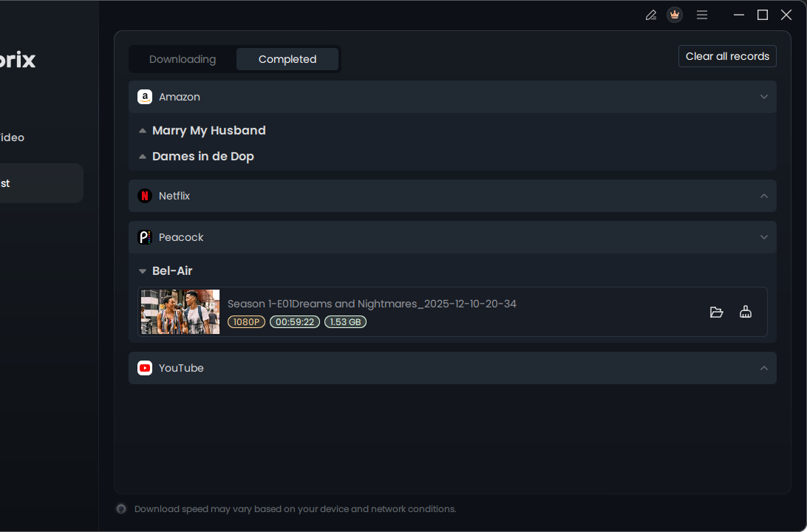Open the edit/pencil icon in the title bar
Screen dimensions: 807x532
651,15
